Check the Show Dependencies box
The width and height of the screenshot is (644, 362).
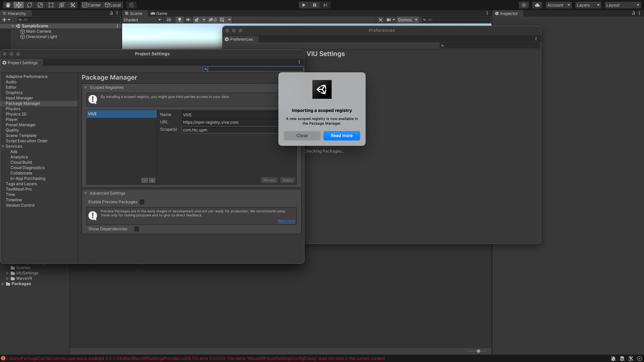point(137,229)
